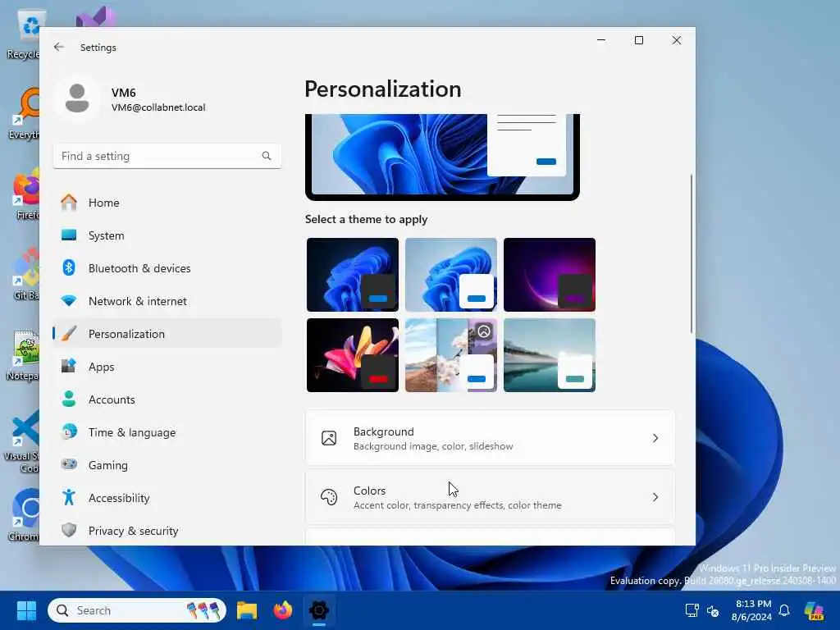Maximize the Settings window

pyautogui.click(x=638, y=40)
